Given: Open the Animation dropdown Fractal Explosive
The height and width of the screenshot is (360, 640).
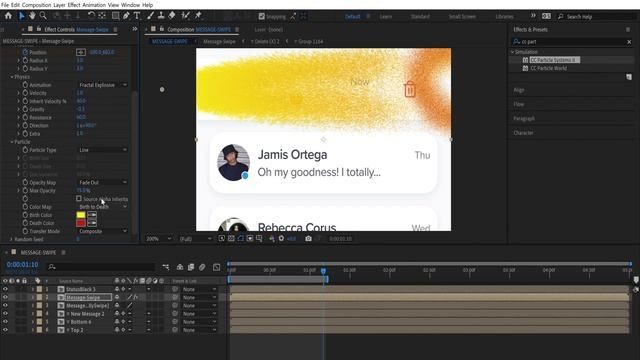Looking at the screenshot, I should click(x=102, y=85).
